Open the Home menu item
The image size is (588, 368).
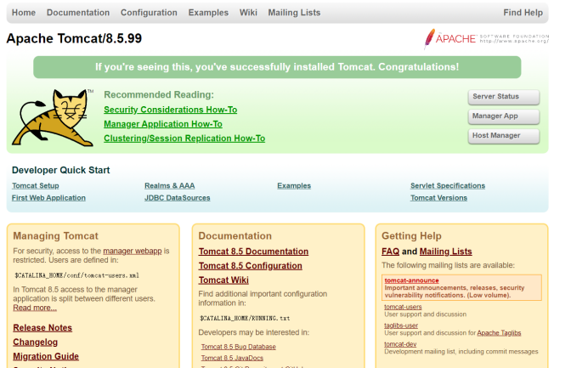coord(24,13)
